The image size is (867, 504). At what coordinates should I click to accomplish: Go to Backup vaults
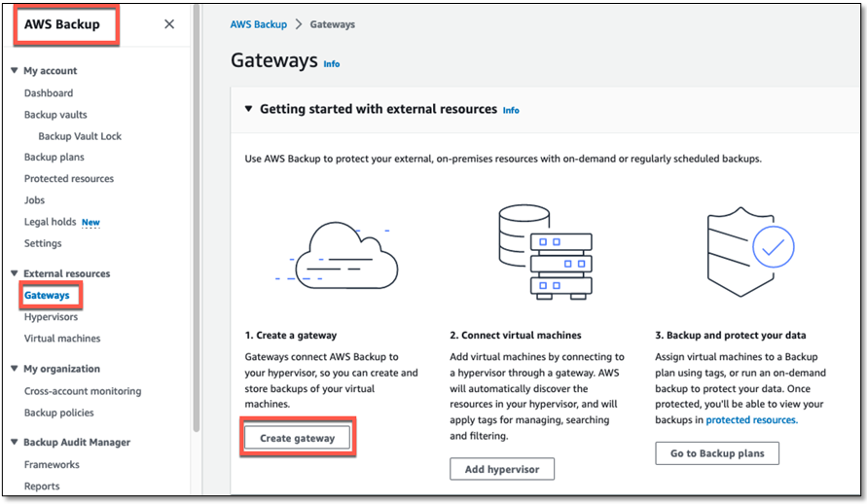(x=55, y=115)
